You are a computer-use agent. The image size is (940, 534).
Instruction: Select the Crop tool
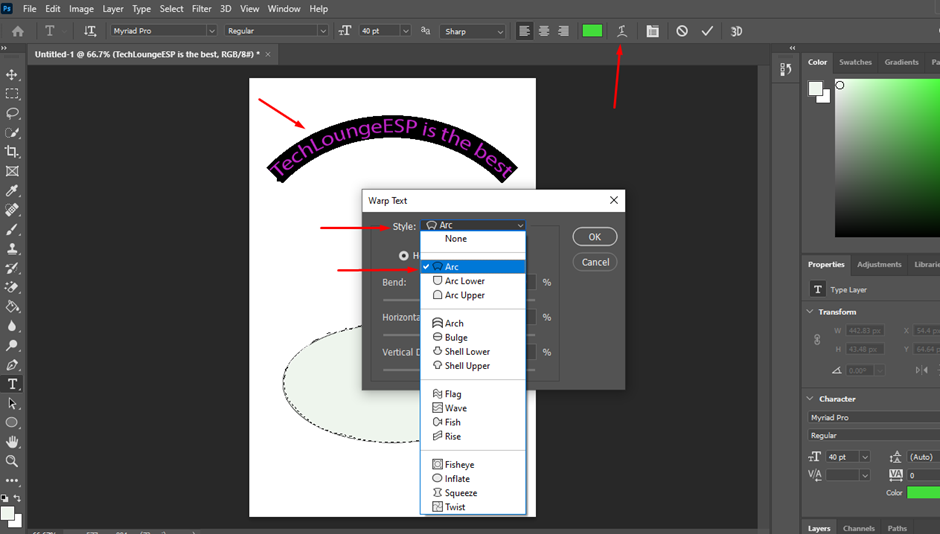12,152
